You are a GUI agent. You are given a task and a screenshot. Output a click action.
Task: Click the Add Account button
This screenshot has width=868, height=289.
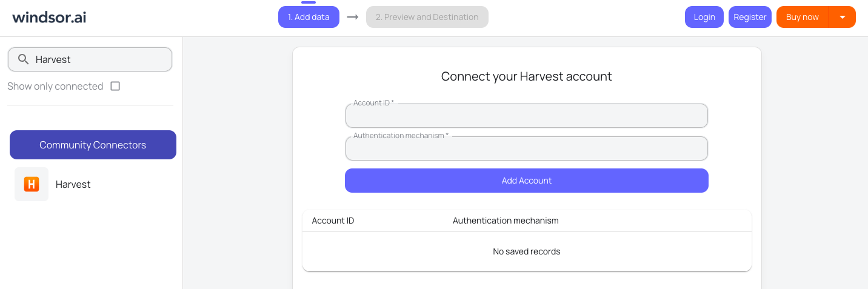tap(527, 181)
